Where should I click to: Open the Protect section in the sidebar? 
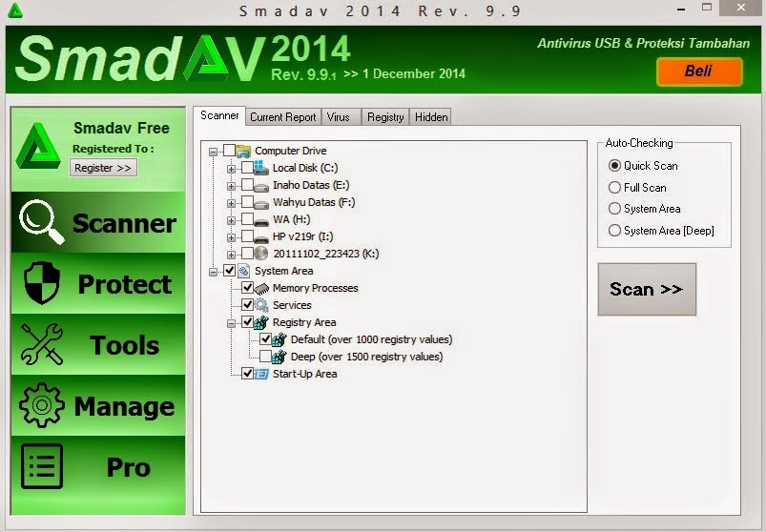pyautogui.click(x=98, y=283)
